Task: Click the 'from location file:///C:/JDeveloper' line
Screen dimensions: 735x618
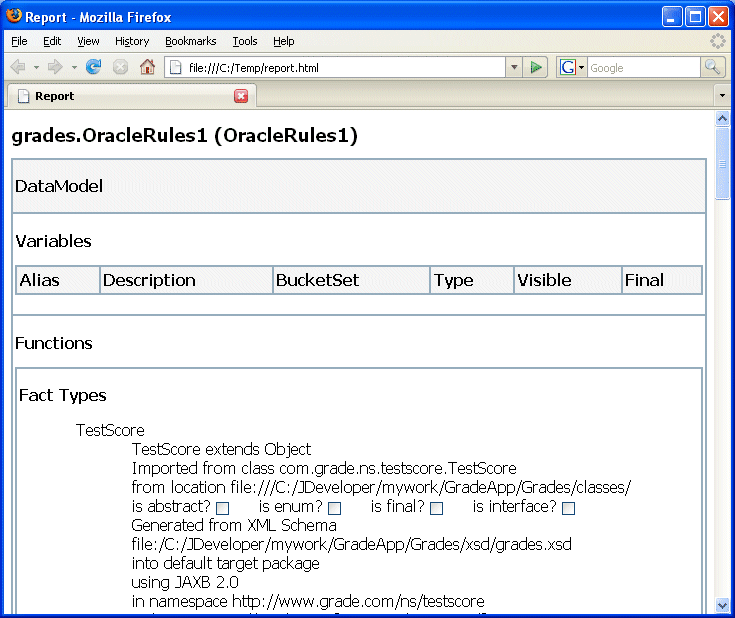Action: 381,488
